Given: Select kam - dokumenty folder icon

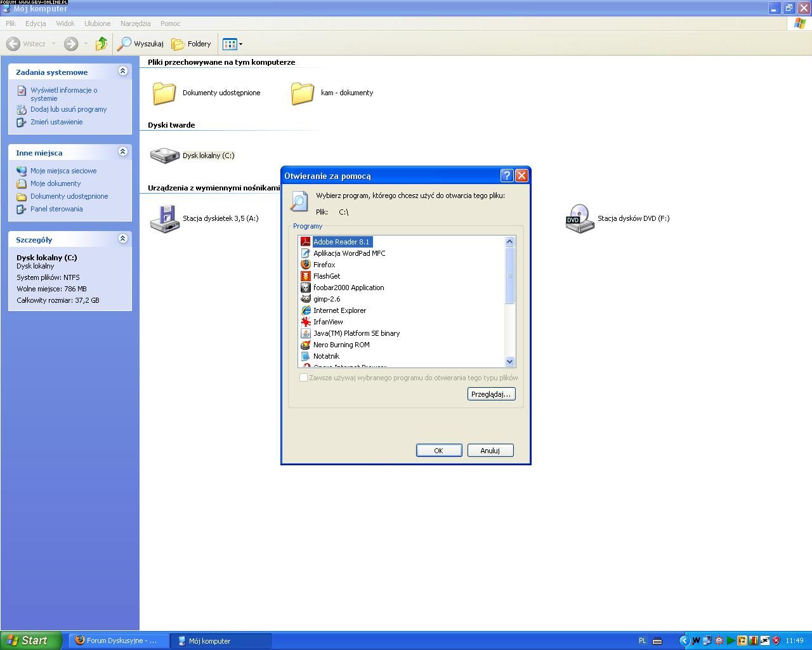Looking at the screenshot, I should (302, 93).
